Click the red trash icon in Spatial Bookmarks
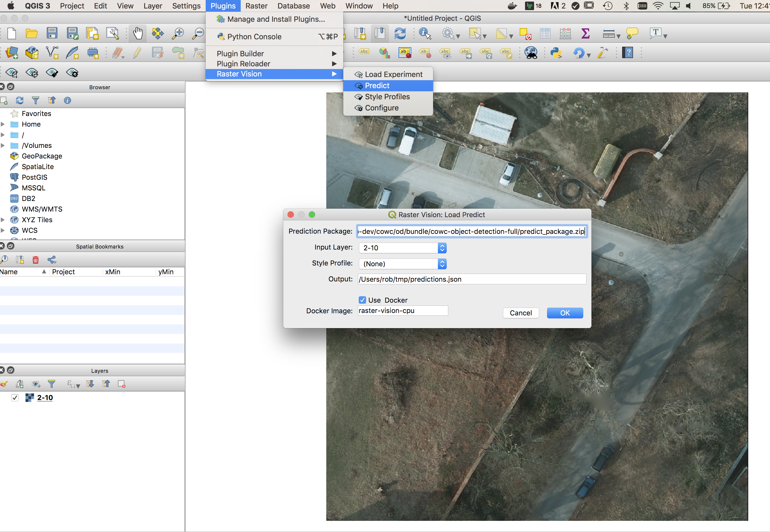The image size is (770, 532). click(36, 260)
